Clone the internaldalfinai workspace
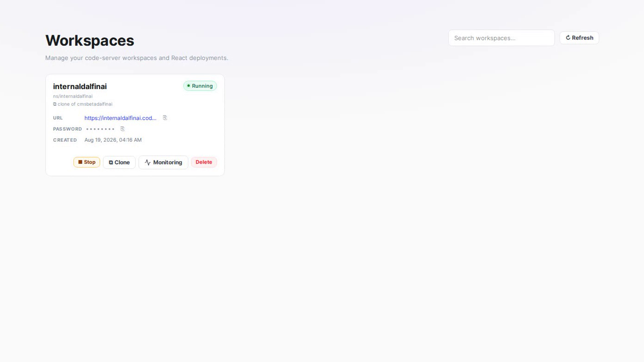Image resolution: width=644 pixels, height=362 pixels. (x=119, y=163)
